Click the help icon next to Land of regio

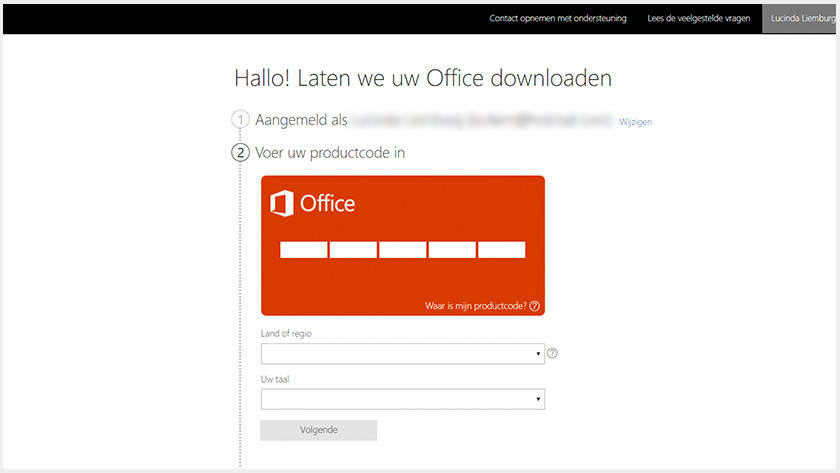point(552,353)
